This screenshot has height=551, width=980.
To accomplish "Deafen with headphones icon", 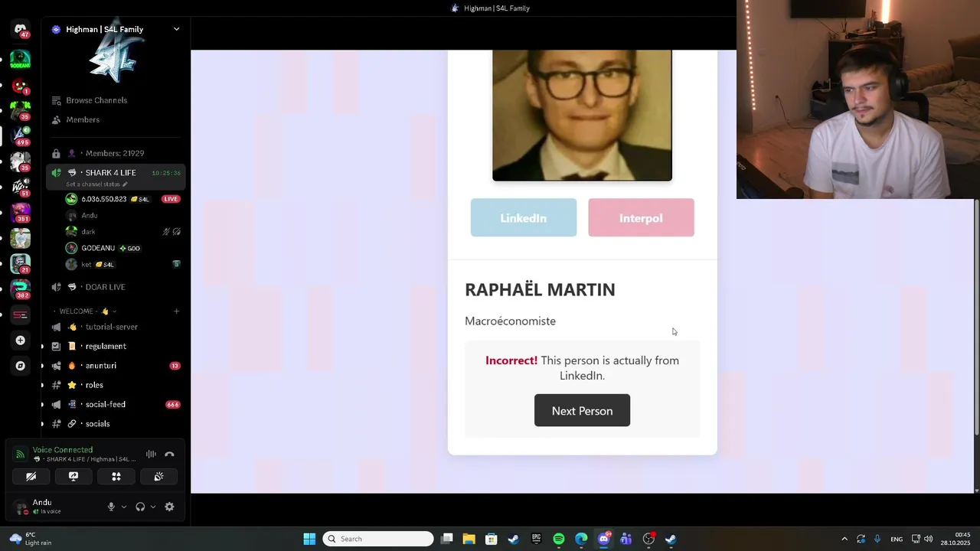I will click(140, 507).
